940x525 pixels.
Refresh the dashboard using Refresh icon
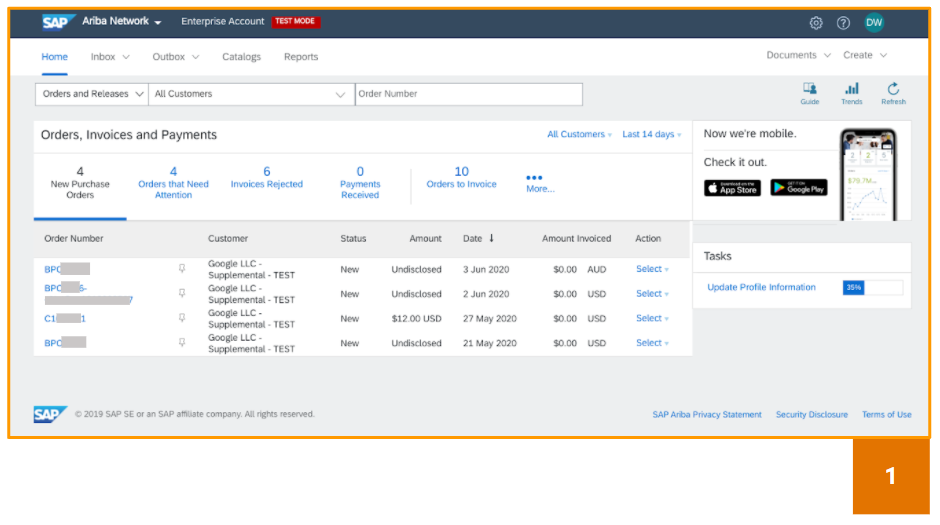893,93
